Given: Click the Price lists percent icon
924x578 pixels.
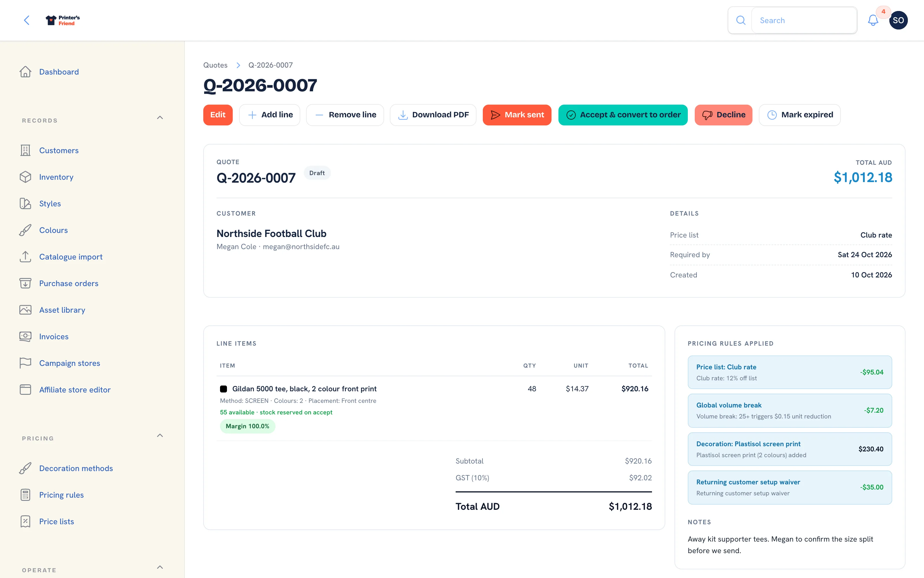Looking at the screenshot, I should coord(26,521).
